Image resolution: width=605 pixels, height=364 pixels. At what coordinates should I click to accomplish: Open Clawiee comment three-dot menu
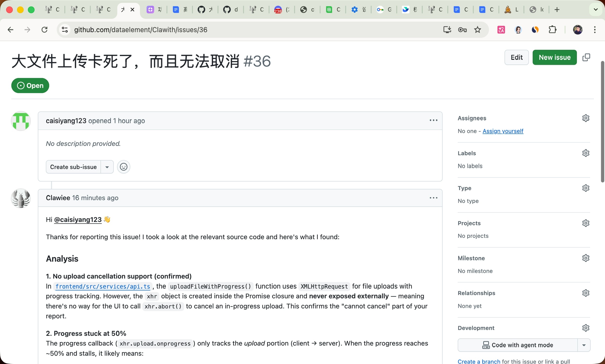click(x=433, y=198)
